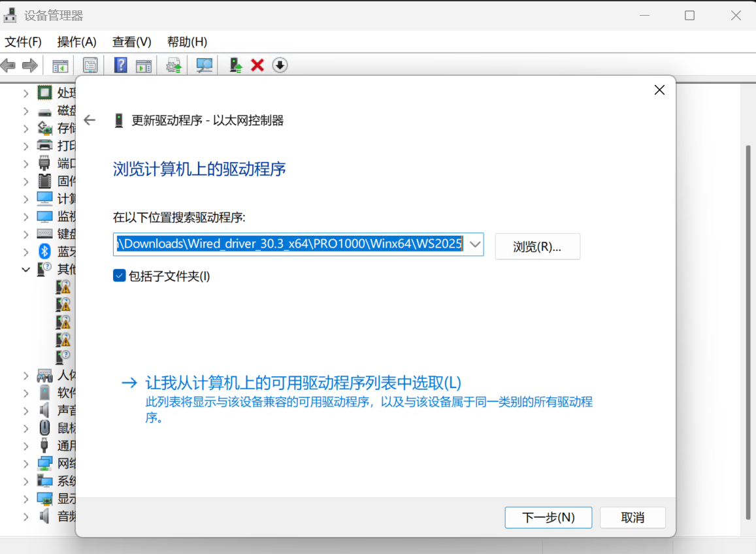756x554 pixels.
Task: Open the driver path dropdown arrow
Action: (x=475, y=244)
